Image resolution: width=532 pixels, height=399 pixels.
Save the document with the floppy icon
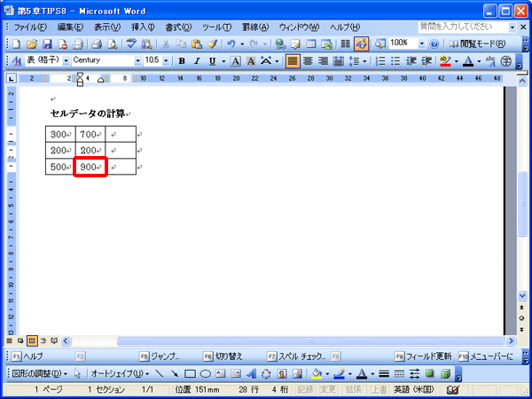coord(47,43)
